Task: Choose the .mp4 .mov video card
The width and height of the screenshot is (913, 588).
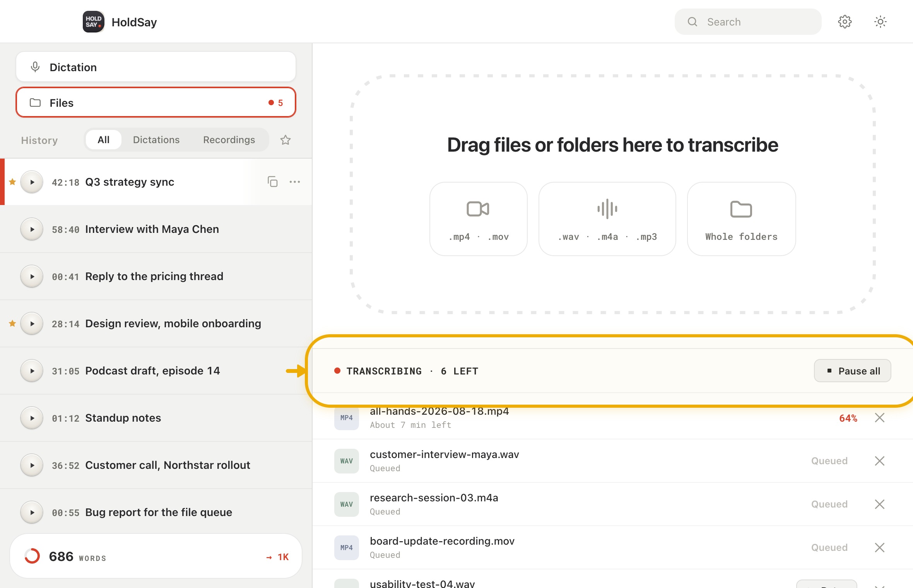Action: coord(479,219)
